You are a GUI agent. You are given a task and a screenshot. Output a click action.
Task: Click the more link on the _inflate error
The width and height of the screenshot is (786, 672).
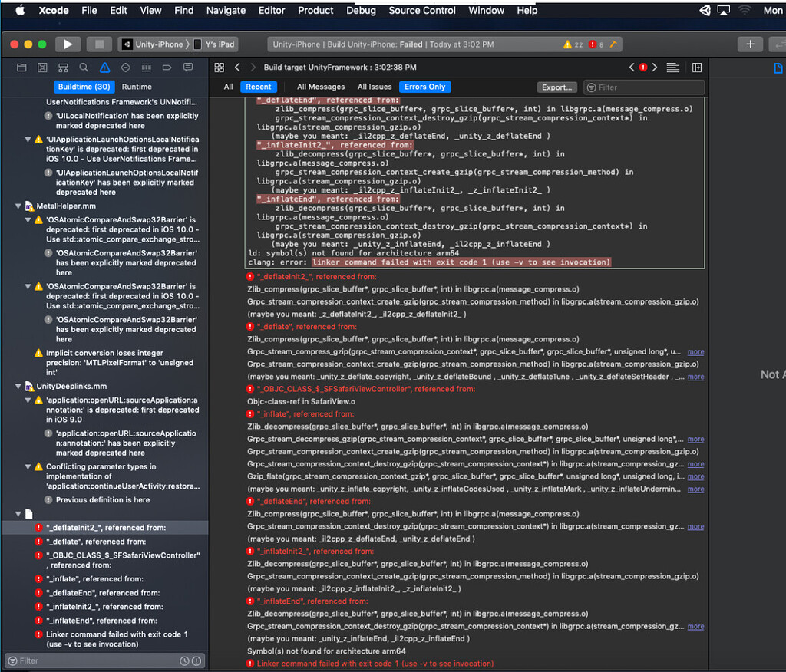coord(695,439)
